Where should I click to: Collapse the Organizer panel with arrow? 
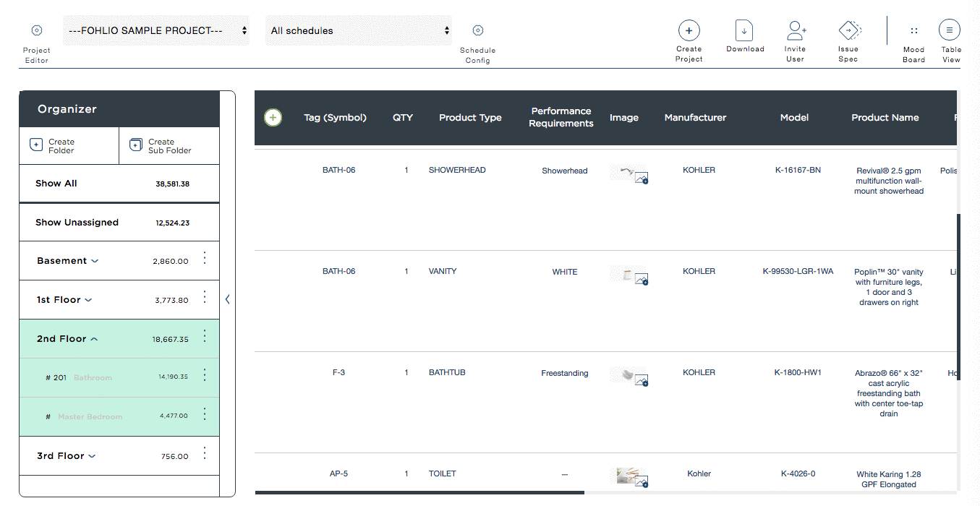point(227,299)
